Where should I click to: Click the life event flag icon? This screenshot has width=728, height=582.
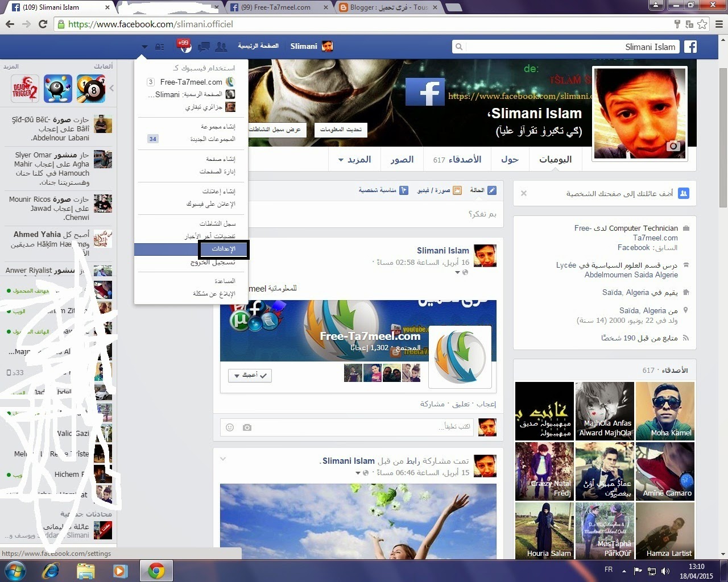click(404, 190)
